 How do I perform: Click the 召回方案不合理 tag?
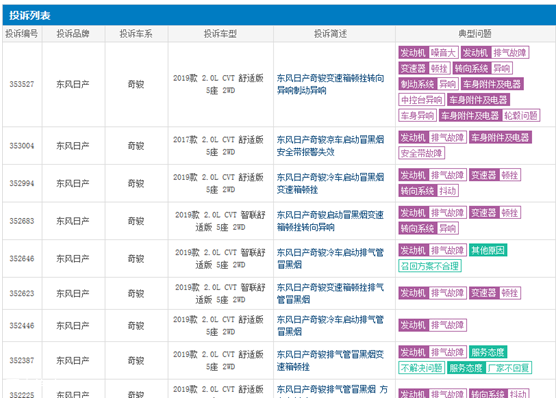430,266
